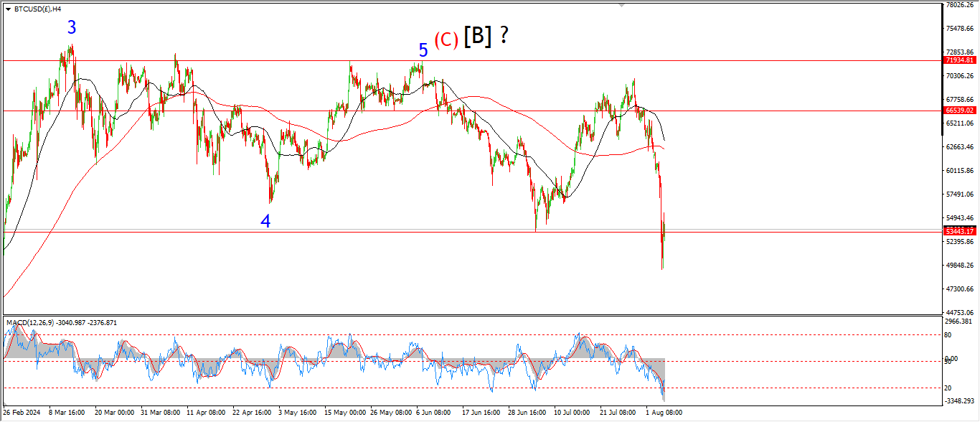Click the 65211.06 price axis label

click(959, 123)
